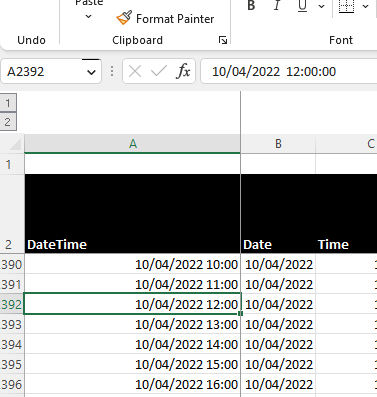Select cell with 10/04/2022 15:00

pos(132,364)
